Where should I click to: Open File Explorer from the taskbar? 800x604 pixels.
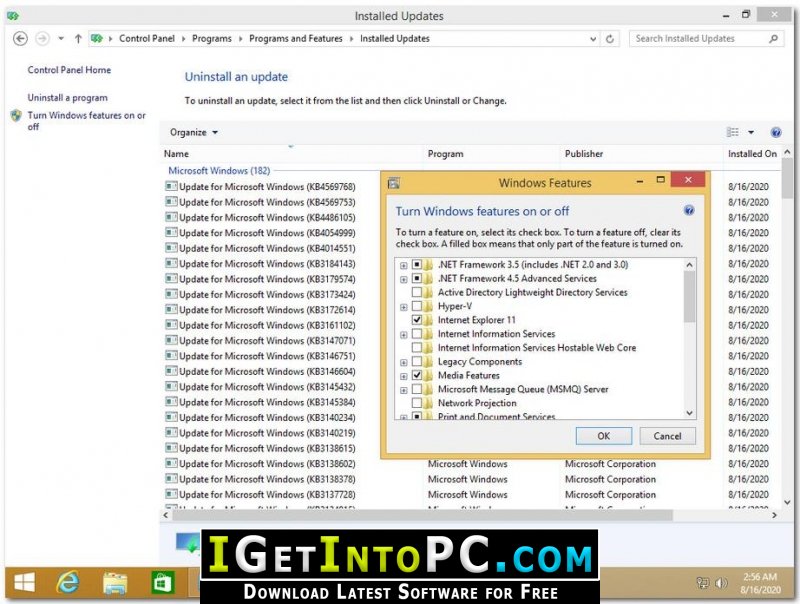(x=115, y=583)
